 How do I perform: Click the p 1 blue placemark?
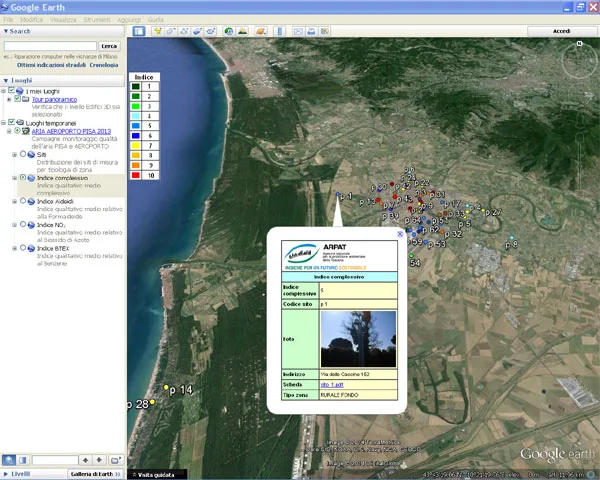(x=338, y=194)
